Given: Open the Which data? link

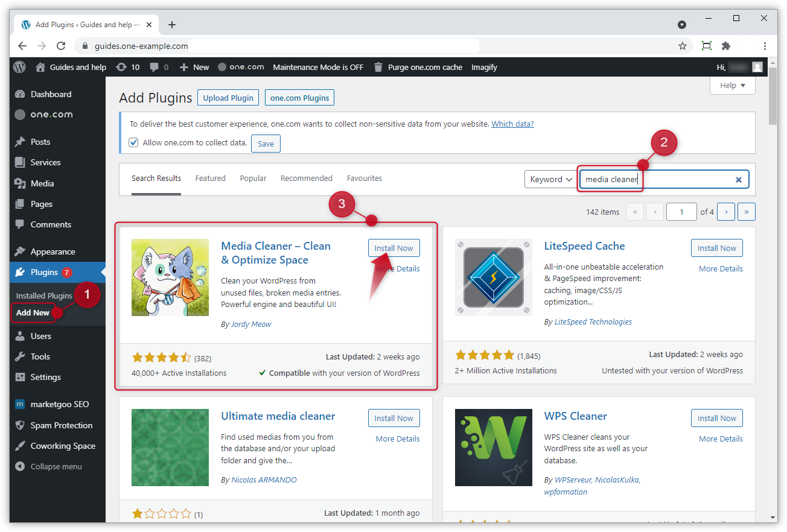Looking at the screenshot, I should pos(512,124).
